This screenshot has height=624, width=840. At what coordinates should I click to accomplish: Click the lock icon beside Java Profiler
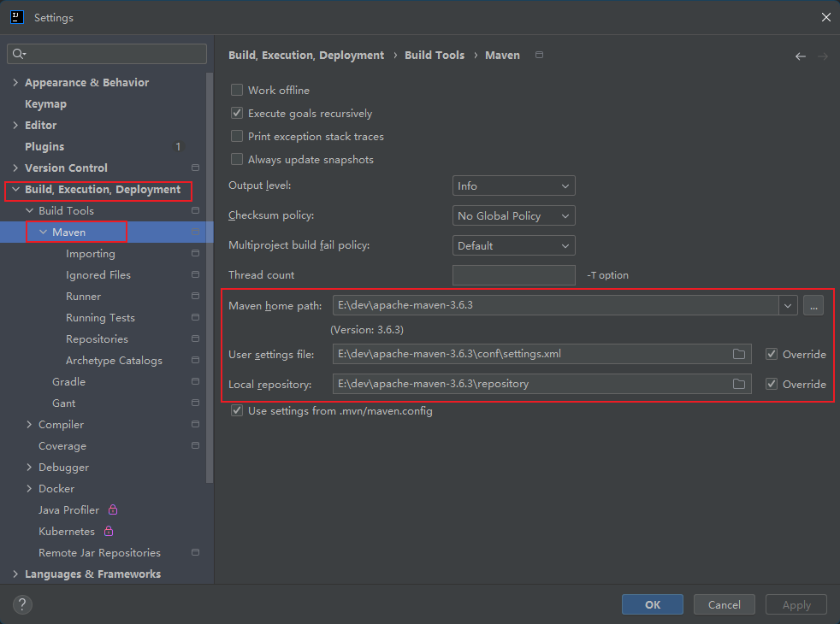112,509
